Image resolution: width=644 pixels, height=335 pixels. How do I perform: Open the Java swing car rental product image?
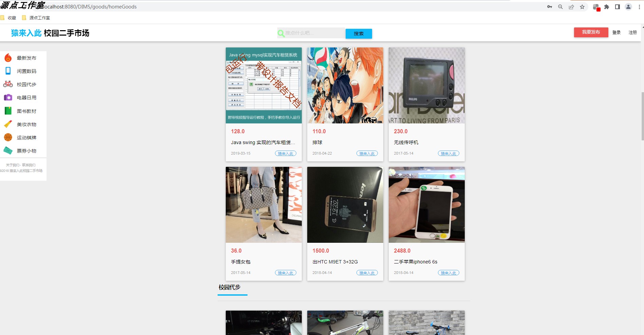point(264,85)
